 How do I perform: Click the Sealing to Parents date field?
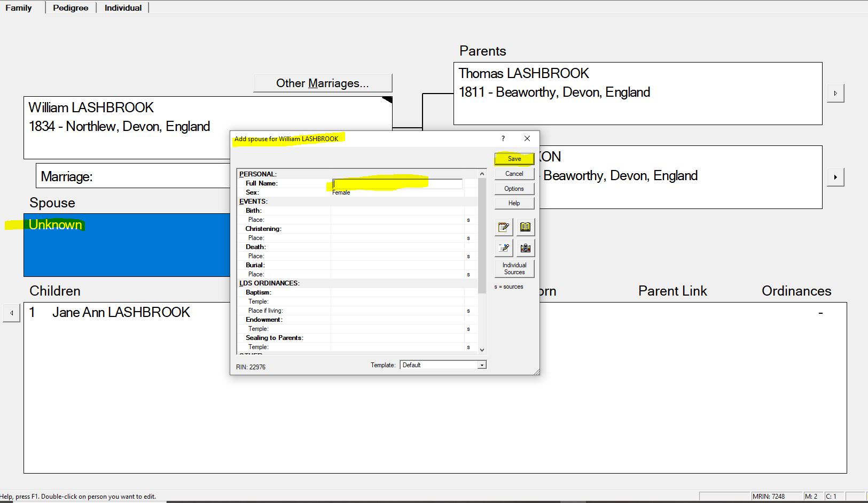397,338
